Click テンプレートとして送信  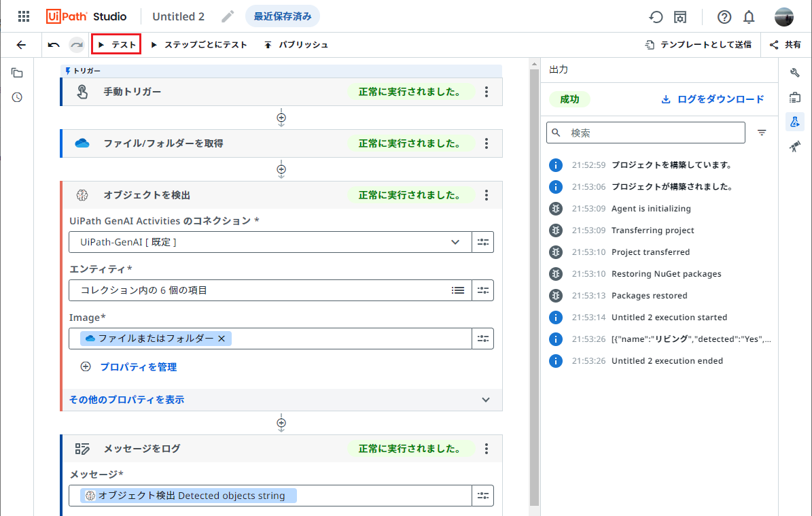(698, 45)
